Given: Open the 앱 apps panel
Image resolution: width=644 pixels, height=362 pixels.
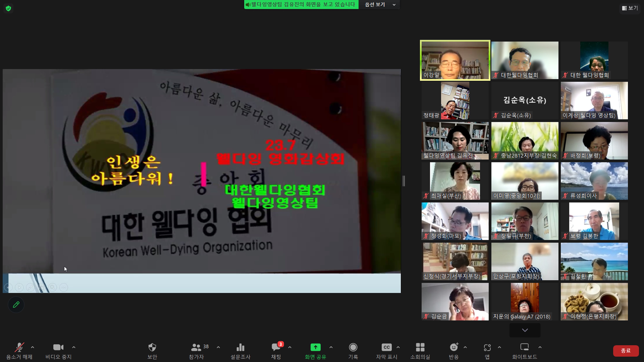Looking at the screenshot, I should 487,351.
